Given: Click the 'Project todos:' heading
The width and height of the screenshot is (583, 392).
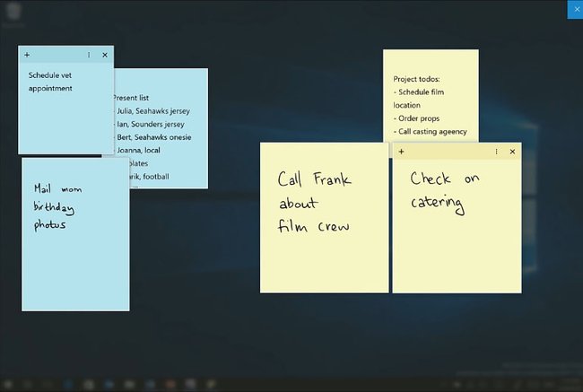Looking at the screenshot, I should click(416, 79).
